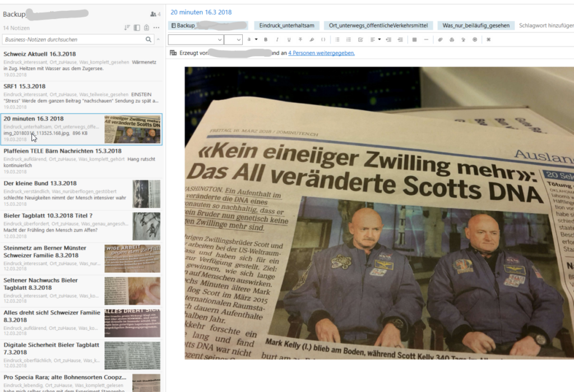
Task: Click the magnifier search icon
Action: pyautogui.click(x=148, y=40)
